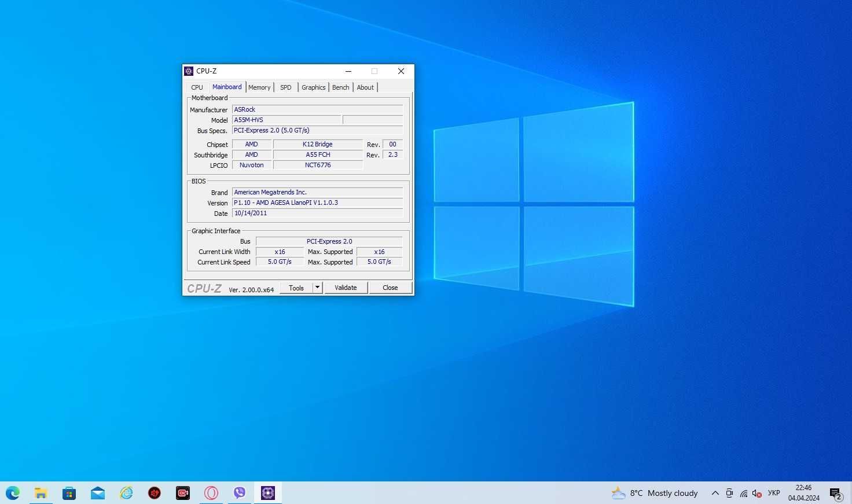
Task: Click the PCI-Express 2.0 (5.0 GT/s) bus specs value
Action: tap(317, 130)
